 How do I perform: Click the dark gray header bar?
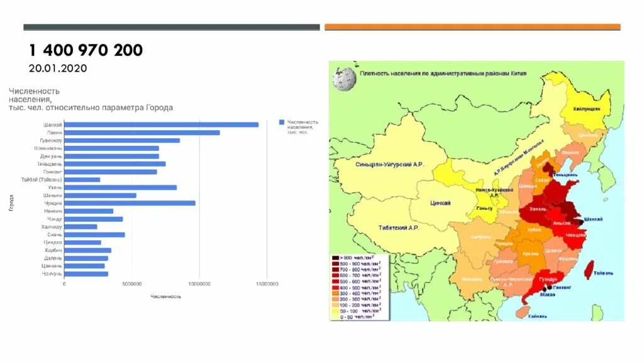click(x=172, y=27)
